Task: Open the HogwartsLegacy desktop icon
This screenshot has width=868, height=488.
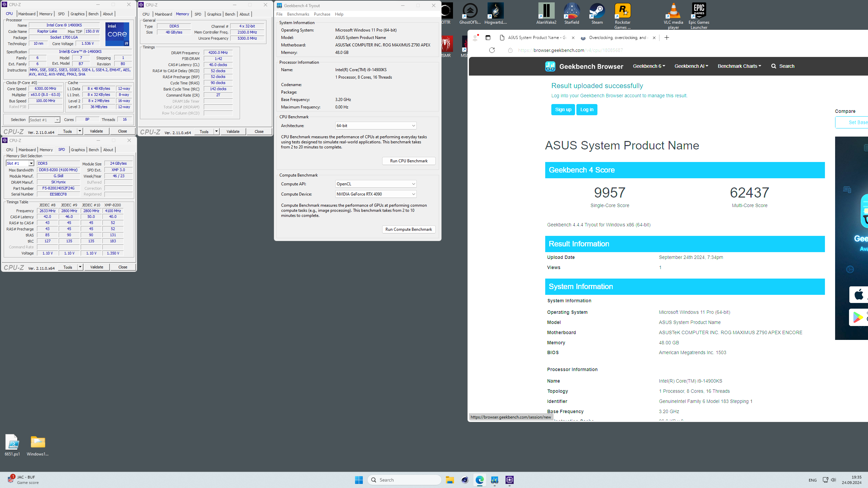Action: [x=495, y=14]
